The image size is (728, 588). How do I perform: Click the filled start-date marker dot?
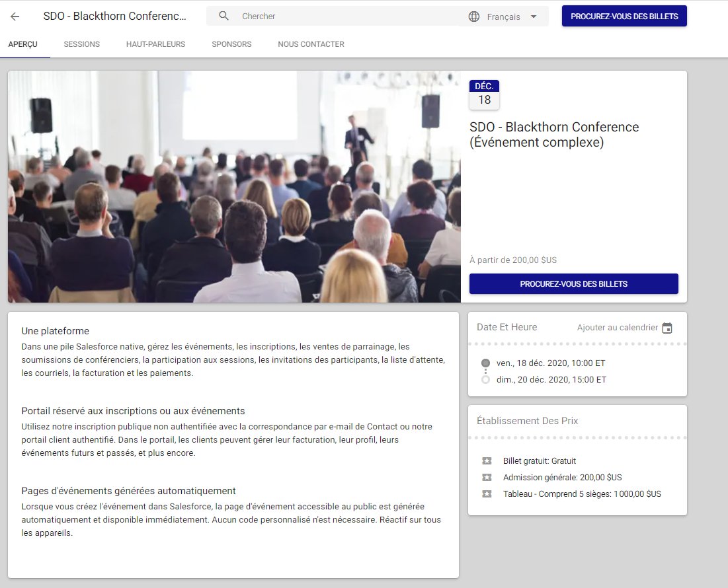[485, 363]
